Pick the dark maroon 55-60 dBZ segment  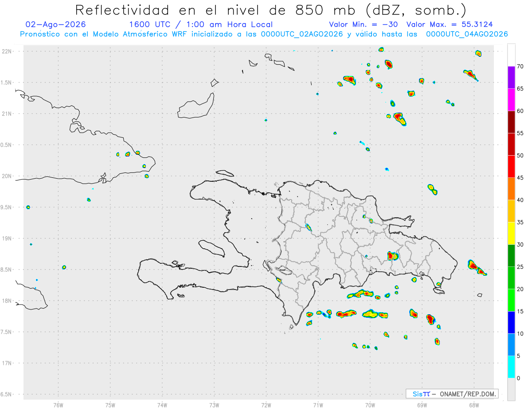tap(511, 122)
